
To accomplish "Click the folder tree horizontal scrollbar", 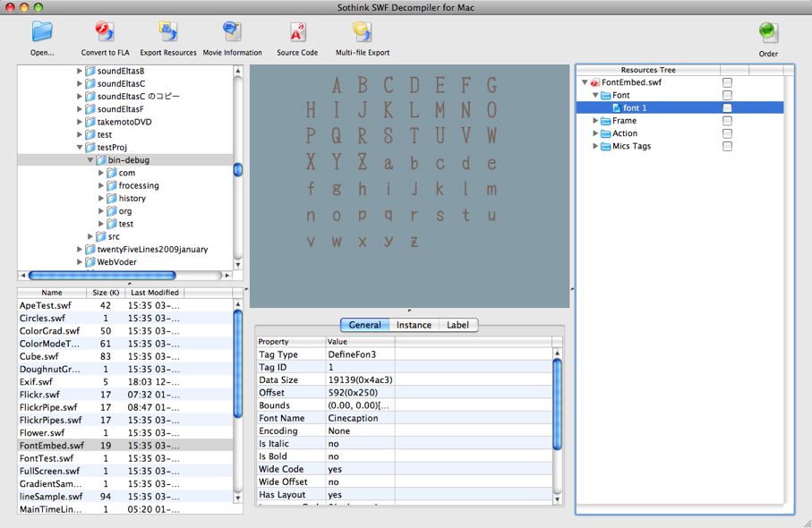I will pos(98,276).
